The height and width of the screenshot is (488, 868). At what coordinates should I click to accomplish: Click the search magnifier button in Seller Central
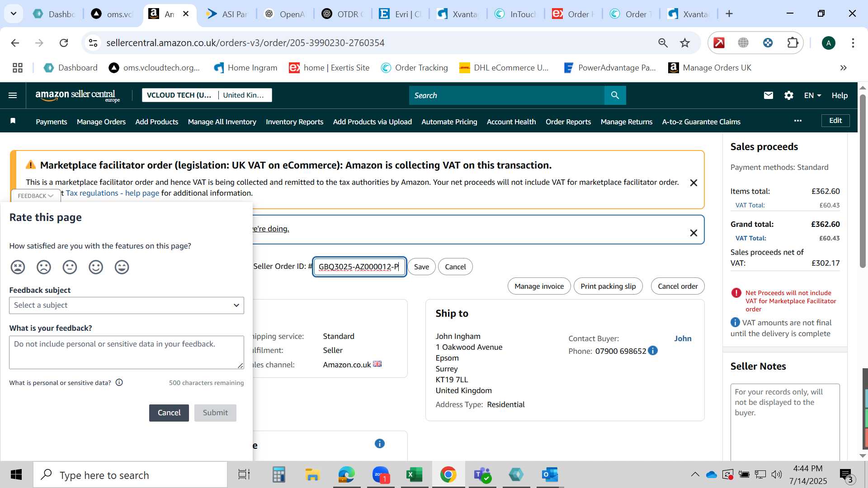[615, 95]
